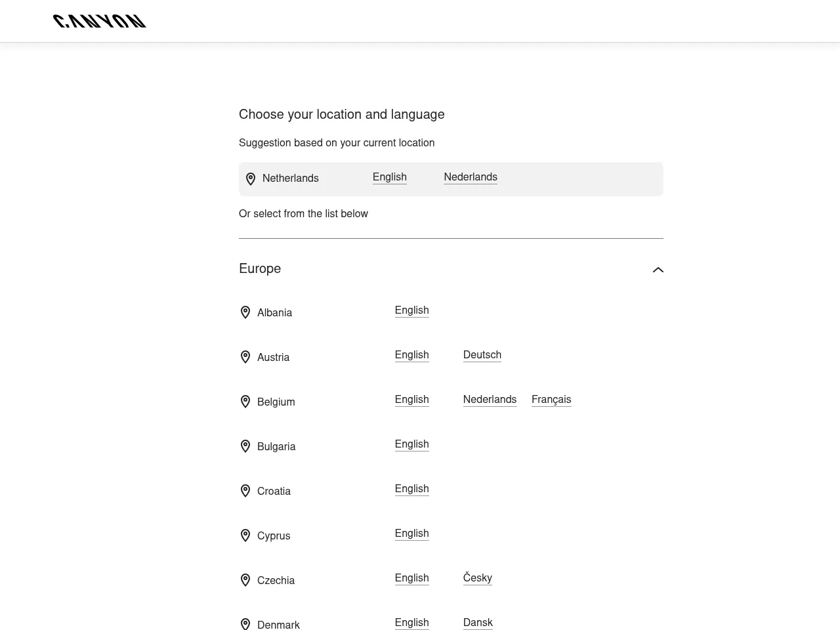The height and width of the screenshot is (630, 840).
Task: Click the location marker next to Cyprus
Action: tap(245, 535)
